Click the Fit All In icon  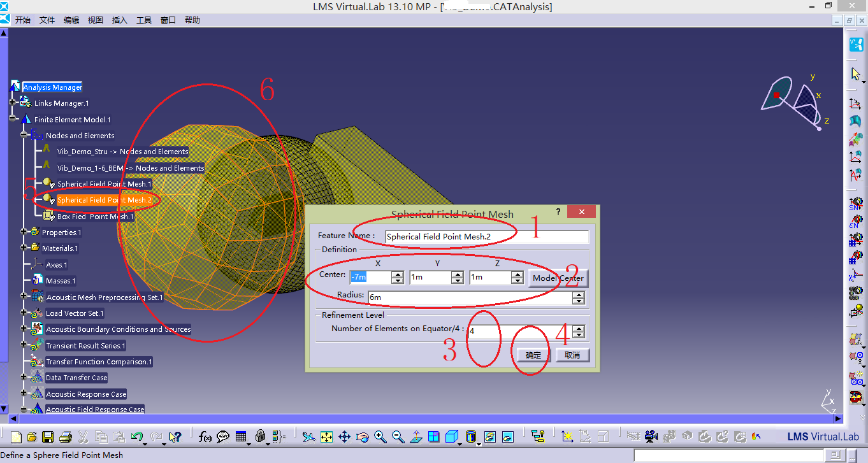point(326,437)
